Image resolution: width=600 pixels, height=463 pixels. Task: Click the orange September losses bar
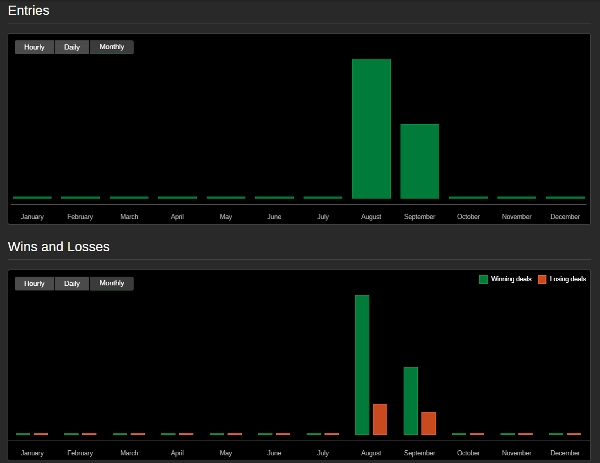tap(428, 423)
